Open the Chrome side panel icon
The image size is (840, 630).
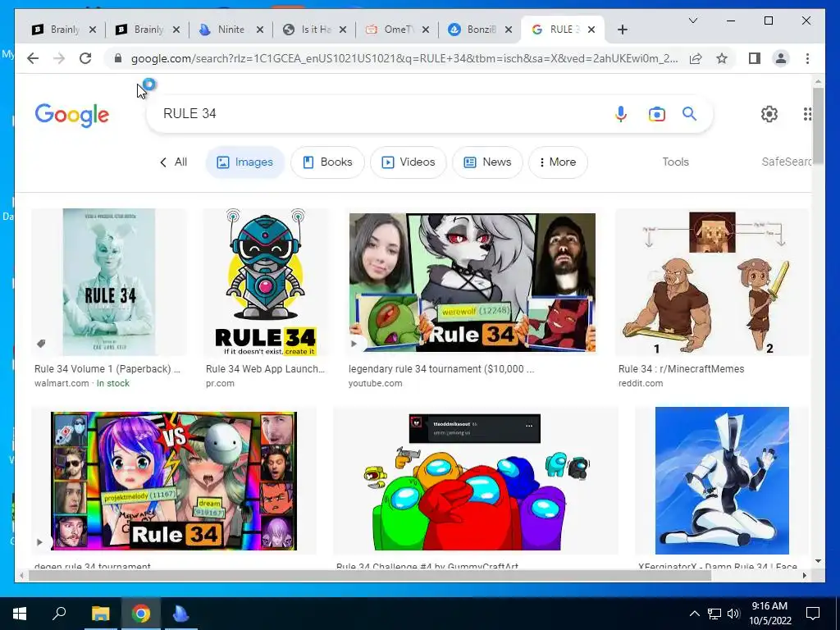755,58
